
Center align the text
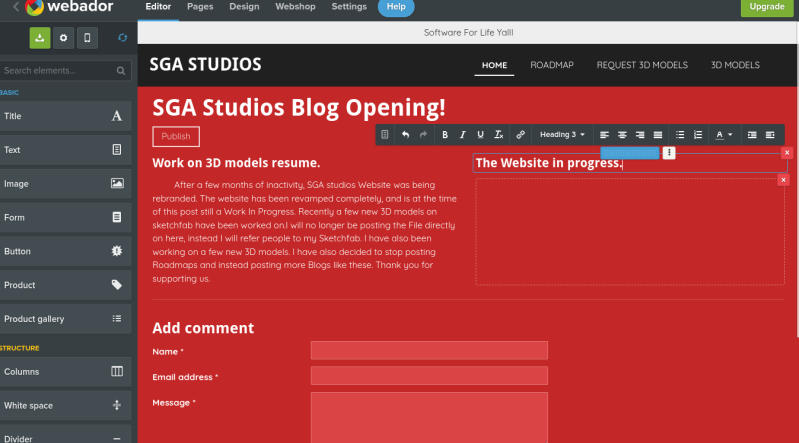point(622,135)
